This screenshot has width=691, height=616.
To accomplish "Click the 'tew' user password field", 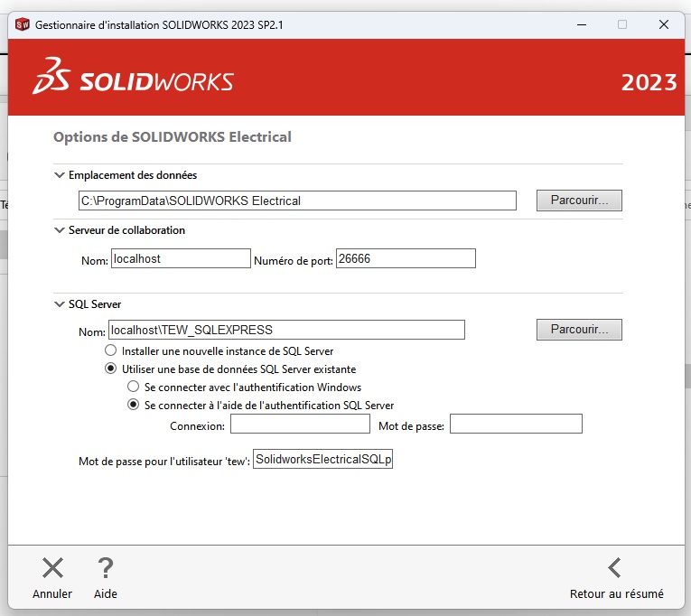I will click(x=322, y=459).
